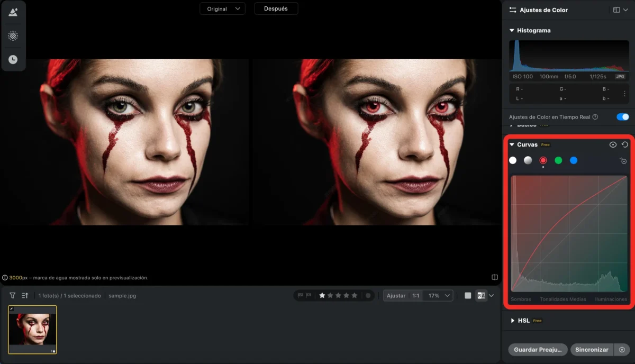Set rating to one star
Image resolution: width=635 pixels, height=364 pixels.
coord(322,296)
